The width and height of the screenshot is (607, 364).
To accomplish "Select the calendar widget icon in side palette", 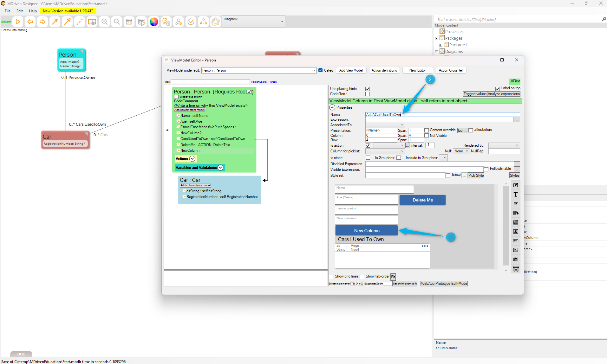I will [516, 222].
